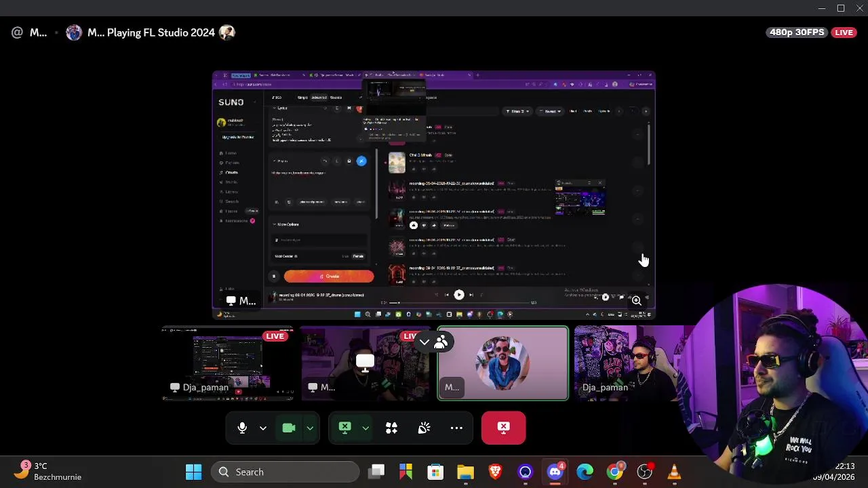
Task: Open the weather widget showing 3°C
Action: point(50,472)
